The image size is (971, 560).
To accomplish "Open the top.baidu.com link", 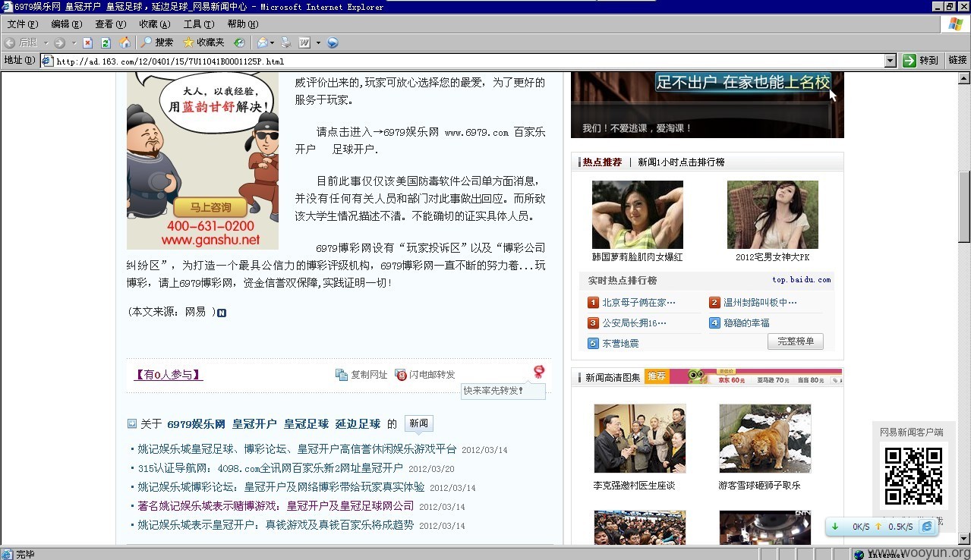I will (802, 280).
